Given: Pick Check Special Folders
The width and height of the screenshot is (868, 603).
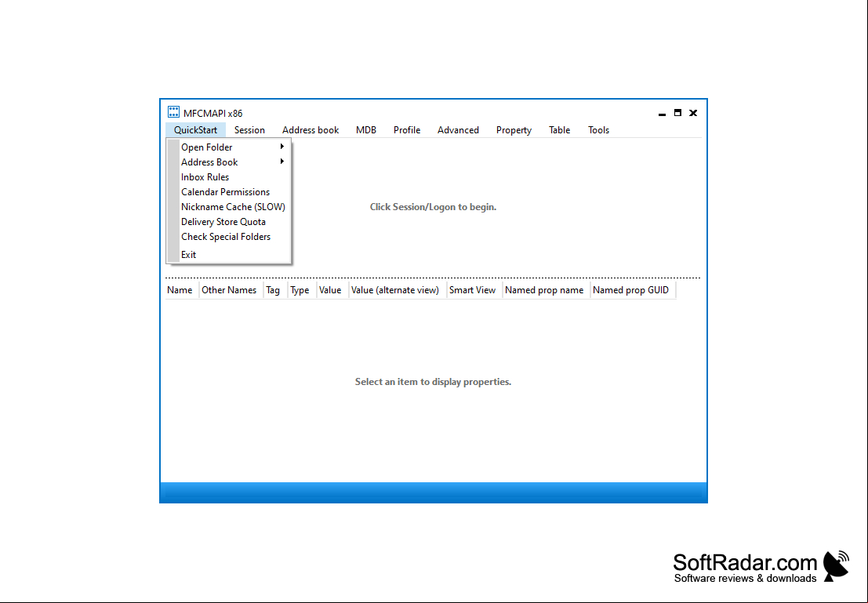Looking at the screenshot, I should [229, 237].
